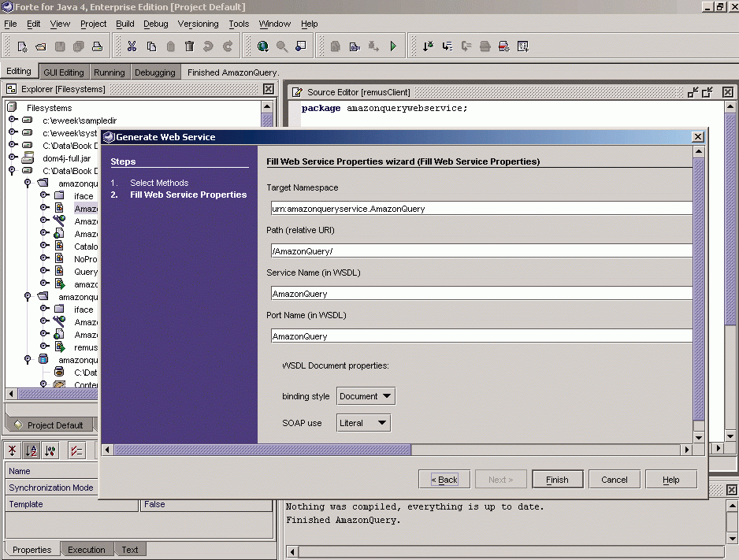
Task: Click the Undo arrow icon
Action: [208, 46]
